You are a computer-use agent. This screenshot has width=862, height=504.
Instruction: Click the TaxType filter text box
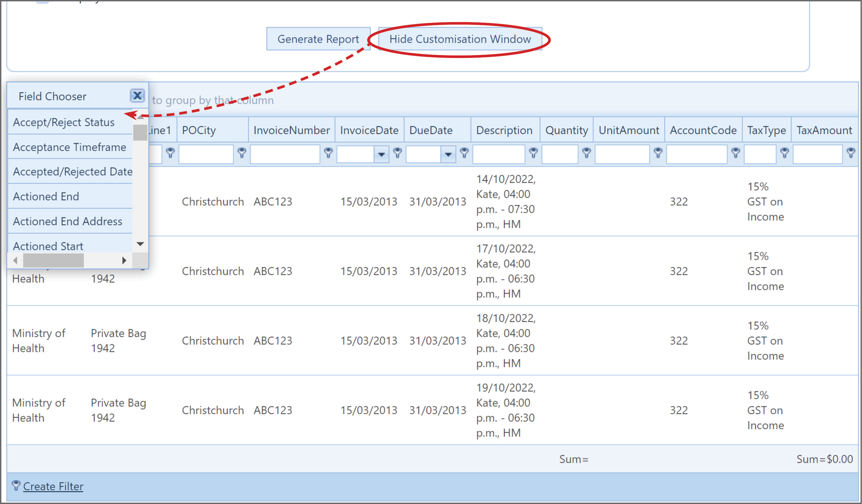point(760,154)
